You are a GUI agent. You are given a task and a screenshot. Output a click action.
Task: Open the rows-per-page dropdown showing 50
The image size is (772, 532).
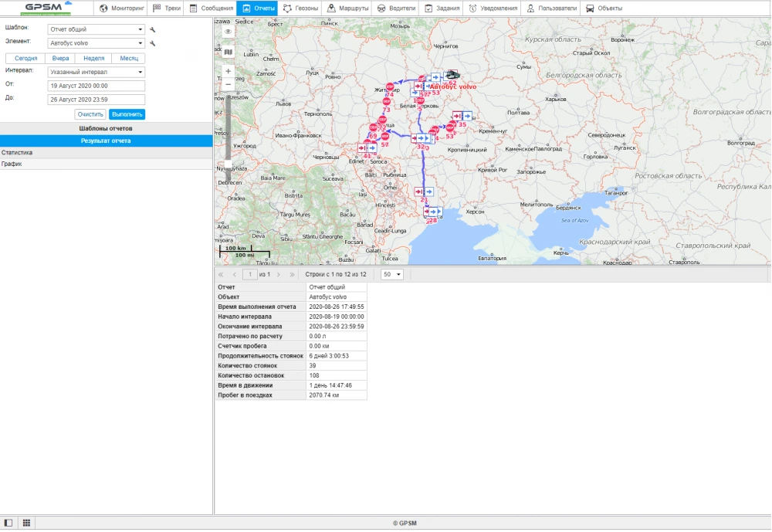click(393, 274)
